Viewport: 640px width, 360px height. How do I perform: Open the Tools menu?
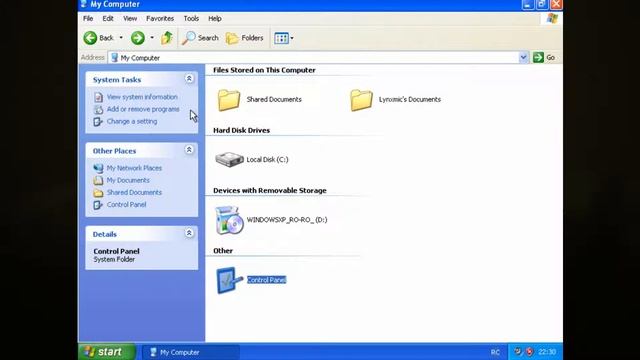coord(191,18)
